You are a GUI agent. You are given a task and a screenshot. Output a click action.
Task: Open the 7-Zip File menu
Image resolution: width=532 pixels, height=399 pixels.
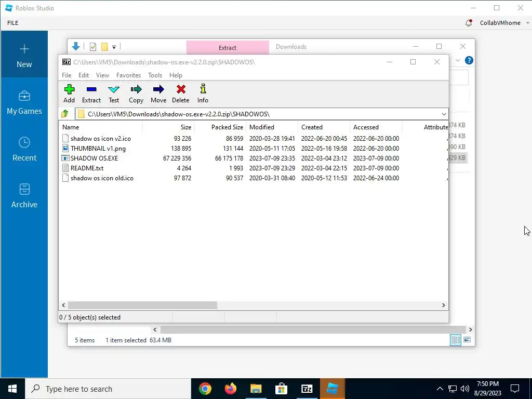(66, 75)
